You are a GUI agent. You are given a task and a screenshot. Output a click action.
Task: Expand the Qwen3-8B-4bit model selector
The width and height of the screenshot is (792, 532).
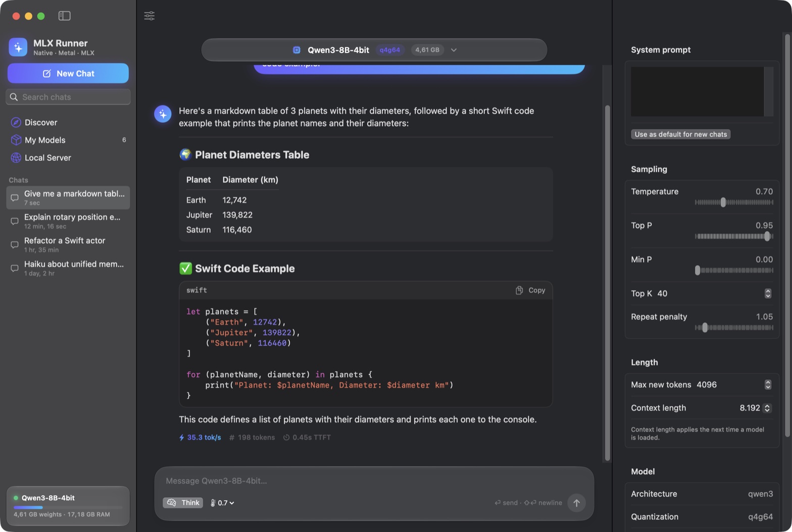(x=374, y=50)
